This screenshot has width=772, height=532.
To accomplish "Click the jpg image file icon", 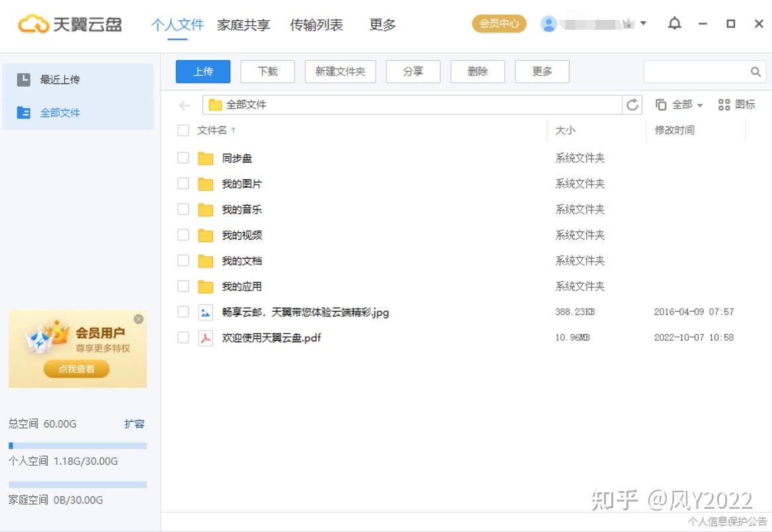I will [x=205, y=312].
